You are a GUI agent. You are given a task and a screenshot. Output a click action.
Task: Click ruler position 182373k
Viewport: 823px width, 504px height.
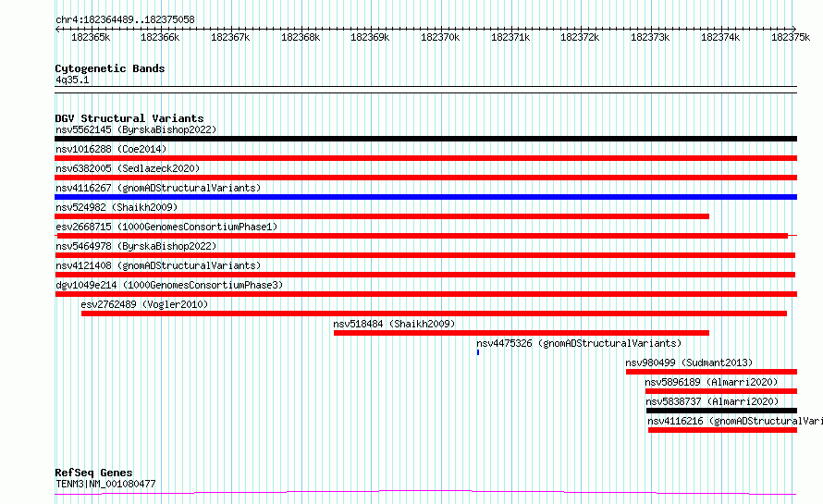tap(650, 37)
